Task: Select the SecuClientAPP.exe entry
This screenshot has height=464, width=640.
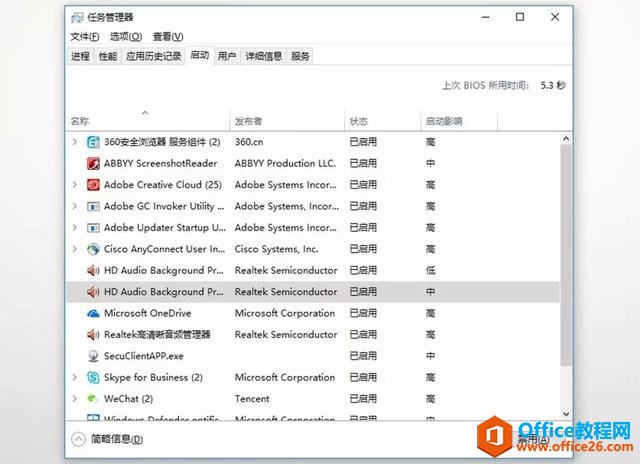Action: coord(144,356)
